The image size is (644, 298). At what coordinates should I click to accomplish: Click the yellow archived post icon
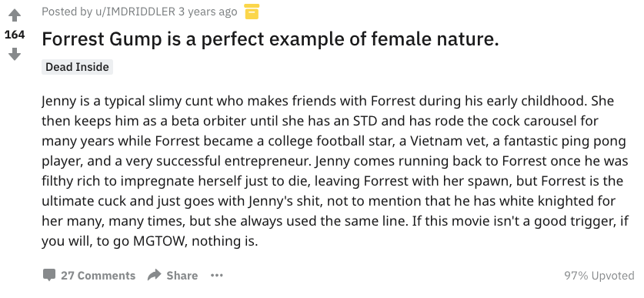(x=252, y=12)
